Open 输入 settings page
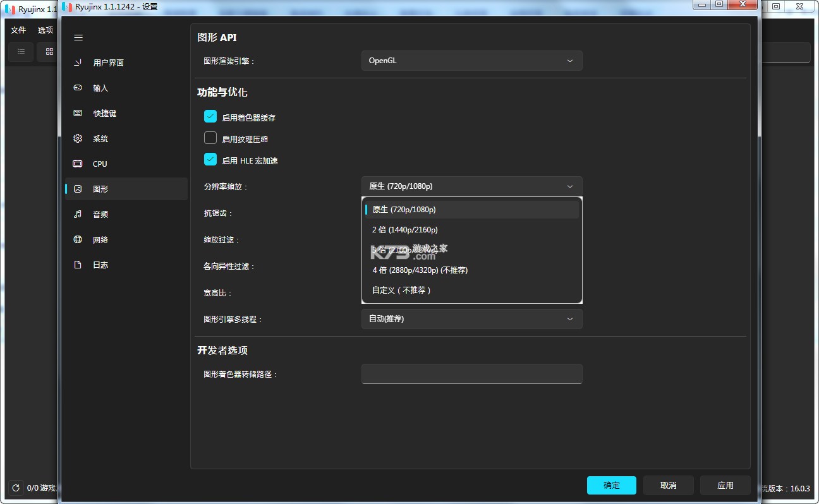The image size is (819, 504). 126,88
